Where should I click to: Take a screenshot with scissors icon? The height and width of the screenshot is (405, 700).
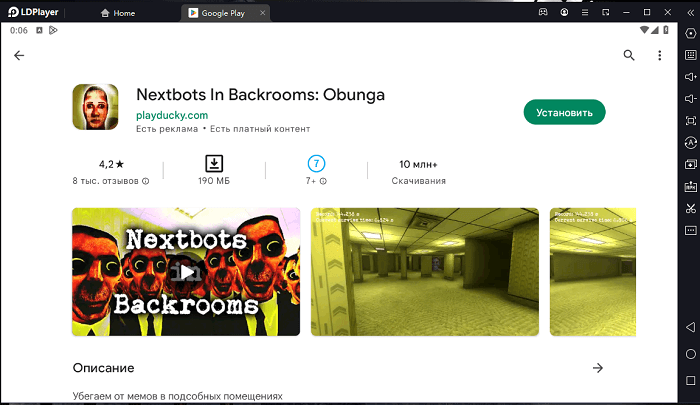pos(690,208)
